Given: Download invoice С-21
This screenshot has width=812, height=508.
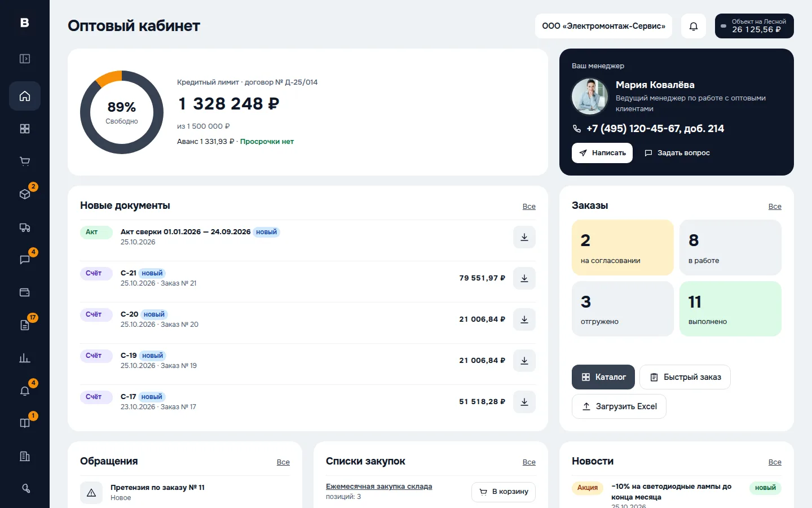Looking at the screenshot, I should [524, 278].
